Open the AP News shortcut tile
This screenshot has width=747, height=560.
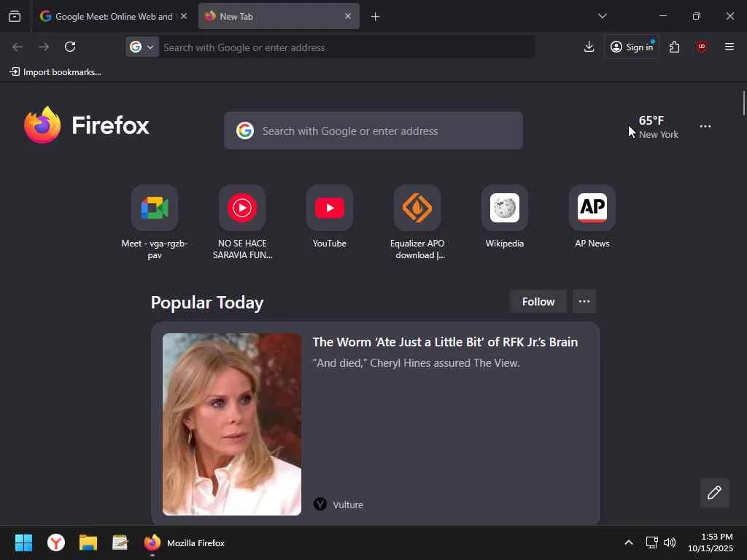pyautogui.click(x=592, y=217)
